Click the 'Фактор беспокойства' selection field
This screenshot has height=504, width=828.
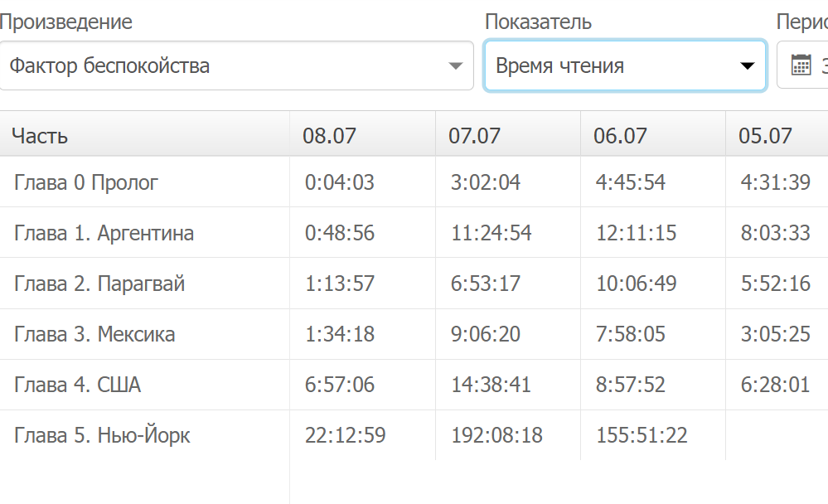pyautogui.click(x=224, y=66)
